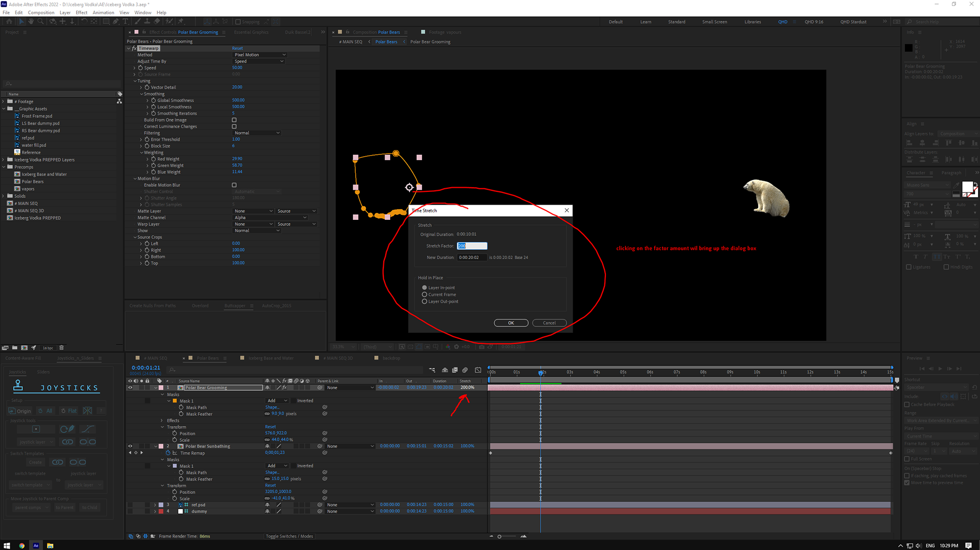This screenshot has width=980, height=550.
Task: Collapse the Timewarp Smoothing section
Action: pos(141,94)
